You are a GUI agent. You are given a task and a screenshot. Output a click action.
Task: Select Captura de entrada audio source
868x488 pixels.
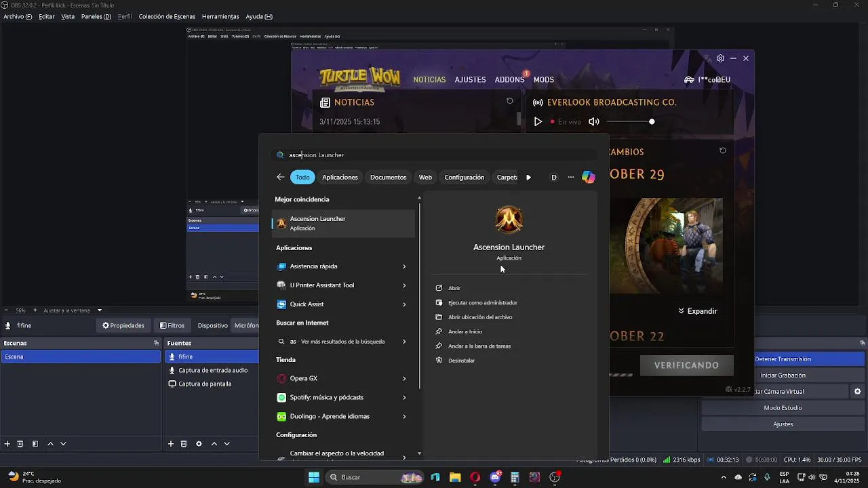(212, 370)
